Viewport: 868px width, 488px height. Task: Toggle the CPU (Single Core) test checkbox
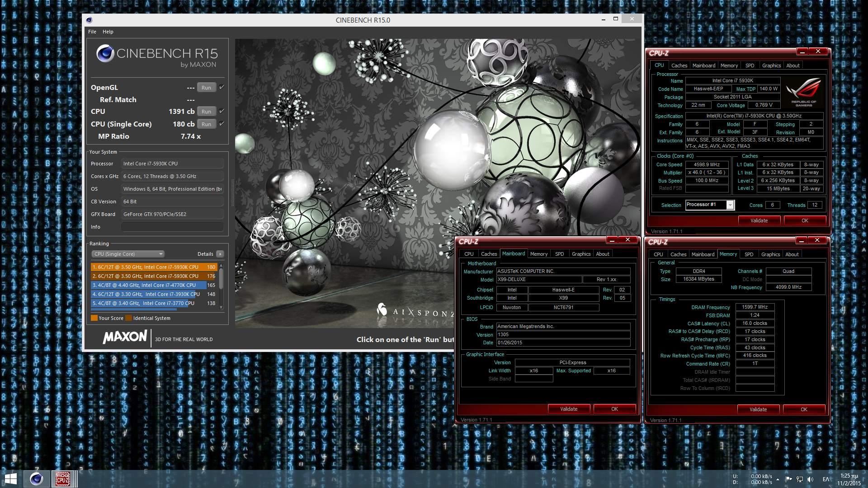222,124
